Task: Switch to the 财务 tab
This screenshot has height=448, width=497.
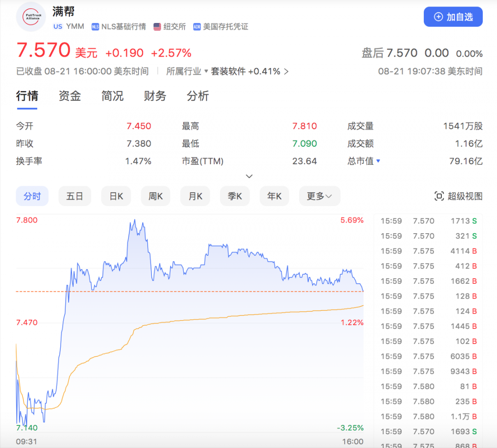Action: coord(155,96)
